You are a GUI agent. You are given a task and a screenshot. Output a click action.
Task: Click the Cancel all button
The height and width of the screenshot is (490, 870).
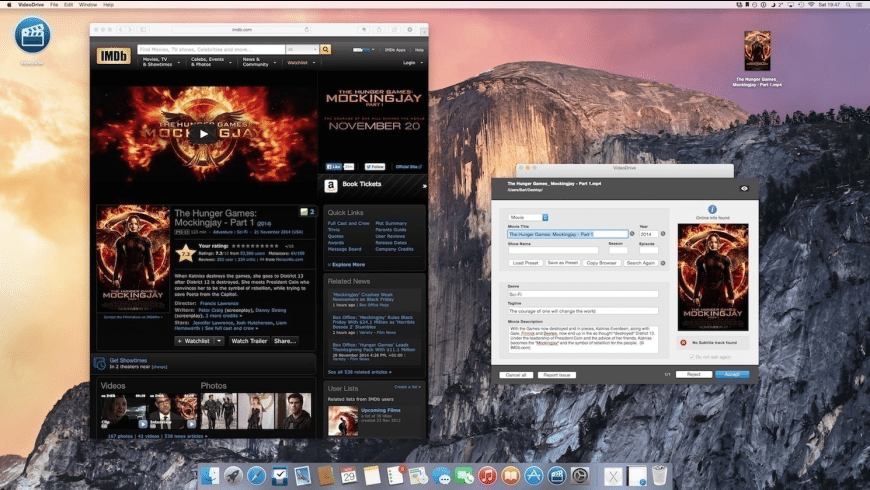(516, 375)
